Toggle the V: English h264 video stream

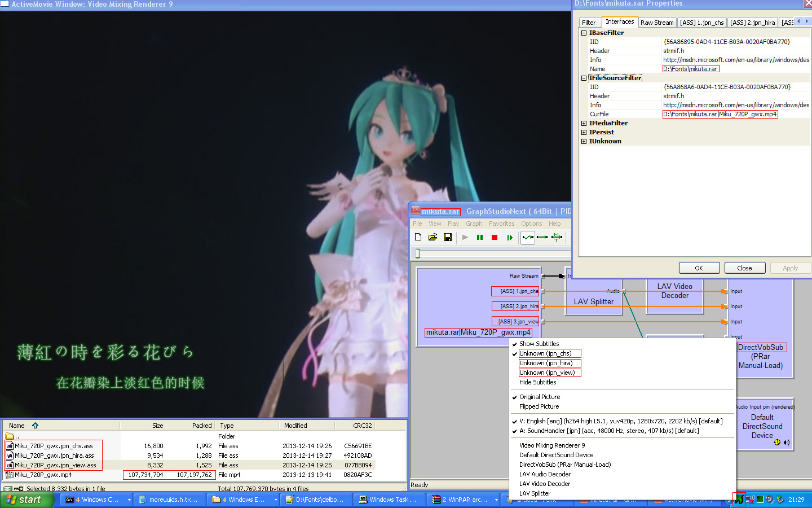coord(622,421)
